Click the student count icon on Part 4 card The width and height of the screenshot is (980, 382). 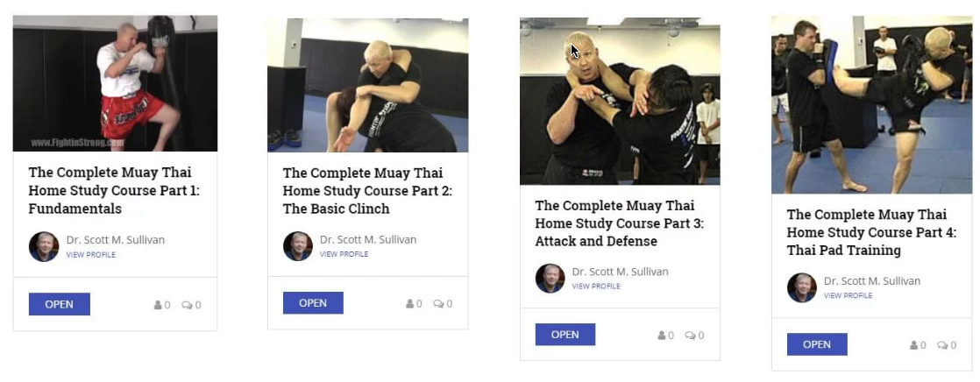point(914,345)
